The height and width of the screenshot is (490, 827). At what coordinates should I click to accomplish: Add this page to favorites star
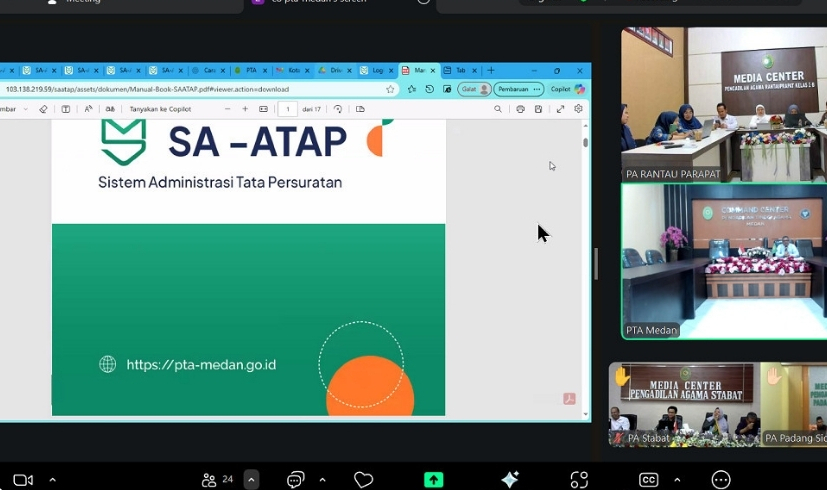tap(390, 89)
